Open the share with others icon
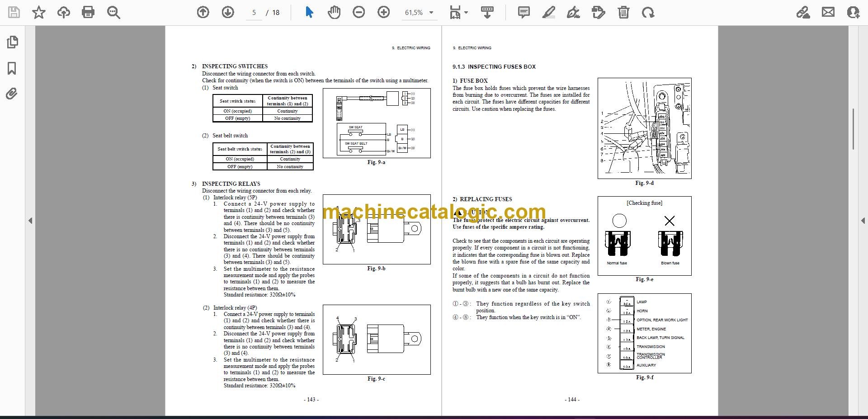The width and height of the screenshot is (868, 419). 853,12
